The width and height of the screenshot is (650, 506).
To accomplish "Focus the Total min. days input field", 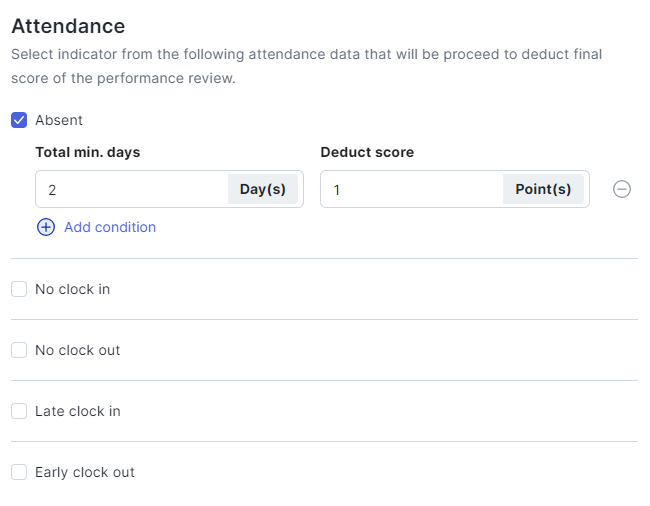I will (x=130, y=189).
